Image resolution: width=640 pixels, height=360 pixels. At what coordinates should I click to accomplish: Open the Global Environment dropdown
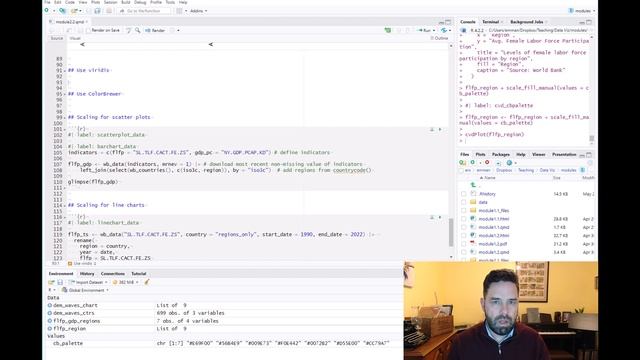tap(85, 290)
